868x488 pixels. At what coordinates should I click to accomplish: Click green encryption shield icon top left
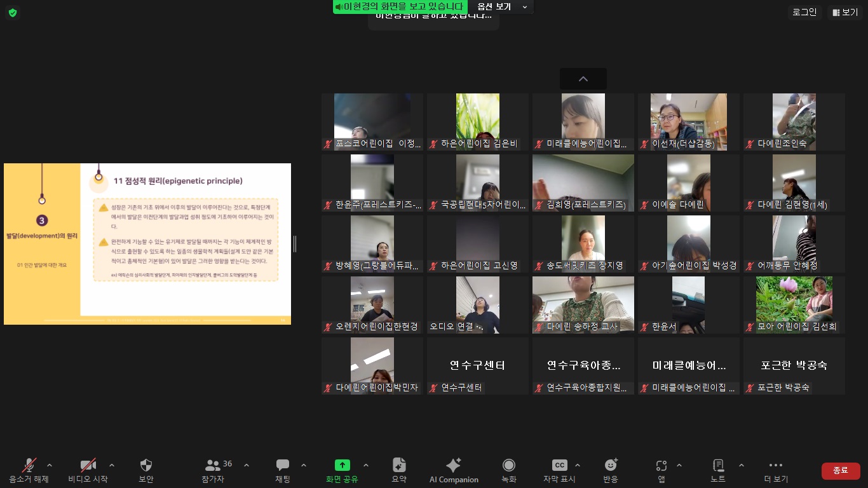tap(13, 13)
